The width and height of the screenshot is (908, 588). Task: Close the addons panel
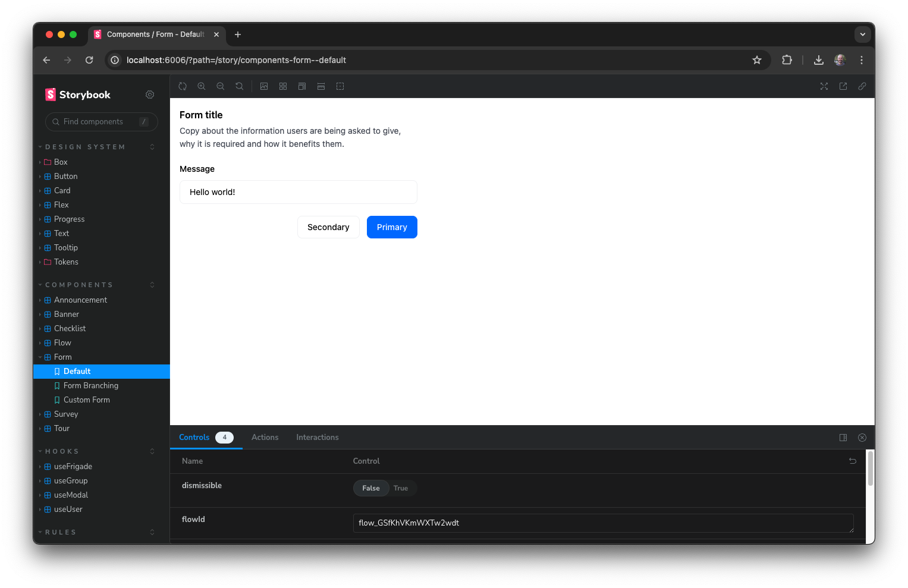(x=862, y=438)
